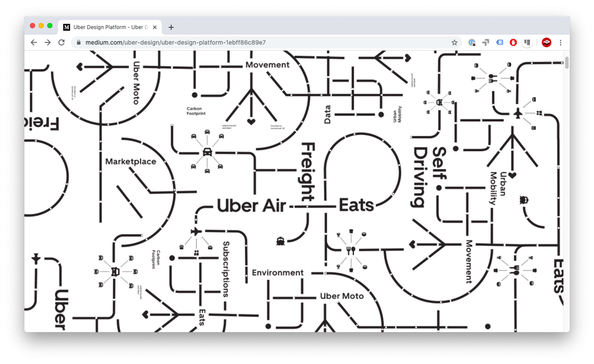Click the vertical page scrollbar thumb
This screenshot has height=364, width=594.
pos(567,63)
